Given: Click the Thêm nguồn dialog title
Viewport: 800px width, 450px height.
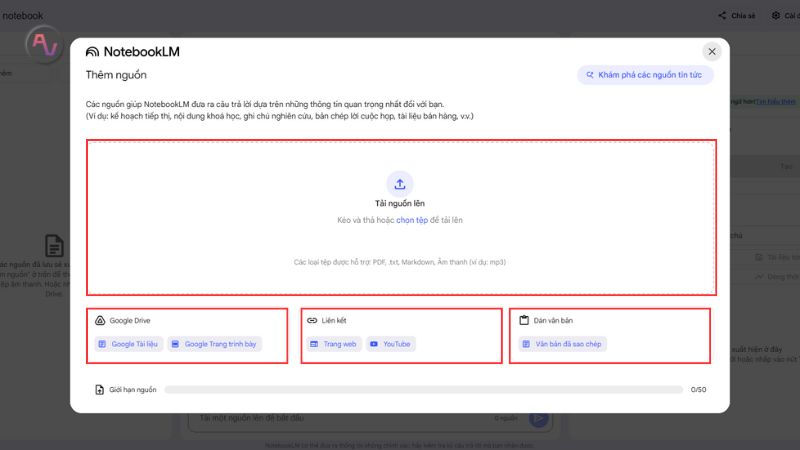Looking at the screenshot, I should 116,75.
